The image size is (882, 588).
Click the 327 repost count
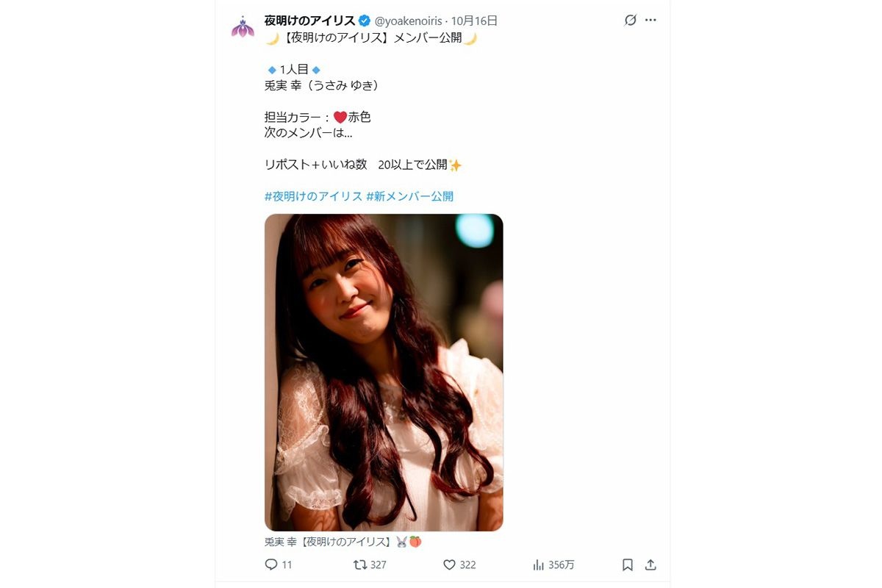[378, 564]
